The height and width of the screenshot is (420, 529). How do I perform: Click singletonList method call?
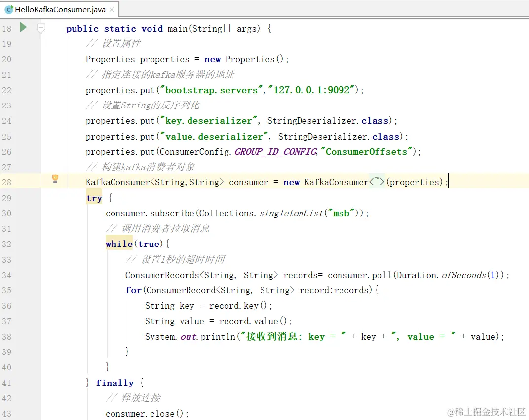291,213
